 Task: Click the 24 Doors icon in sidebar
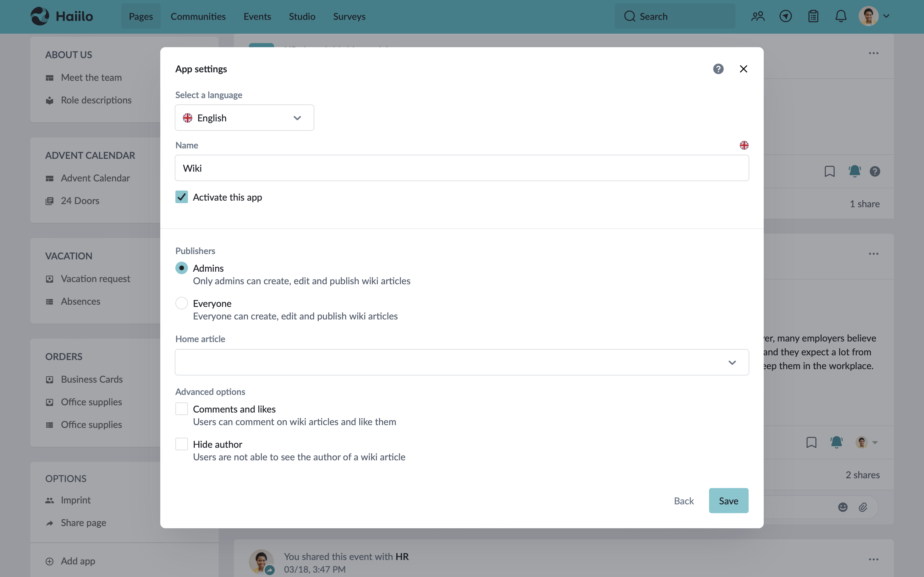50,201
